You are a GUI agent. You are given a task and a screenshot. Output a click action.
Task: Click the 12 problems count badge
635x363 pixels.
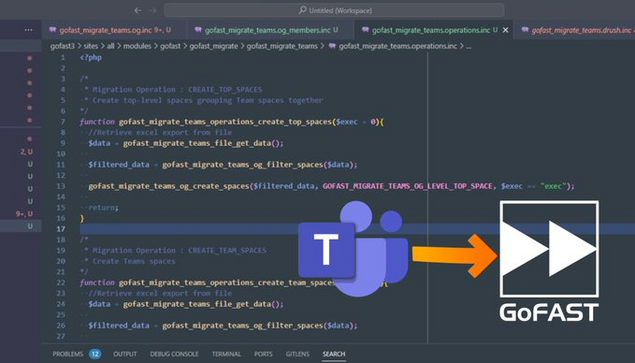click(x=95, y=354)
